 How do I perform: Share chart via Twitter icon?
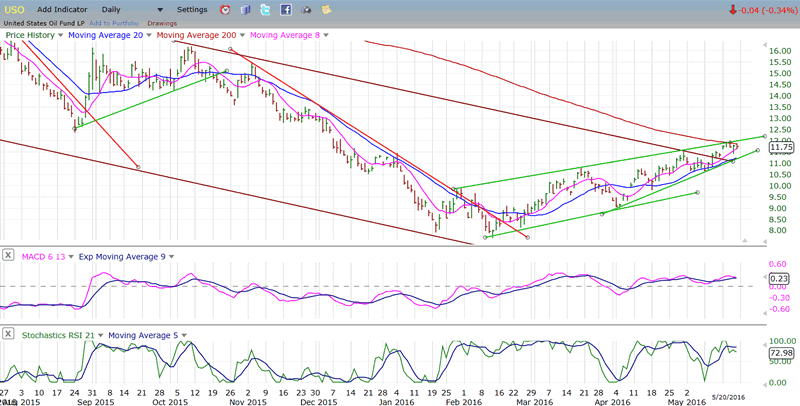(265, 9)
